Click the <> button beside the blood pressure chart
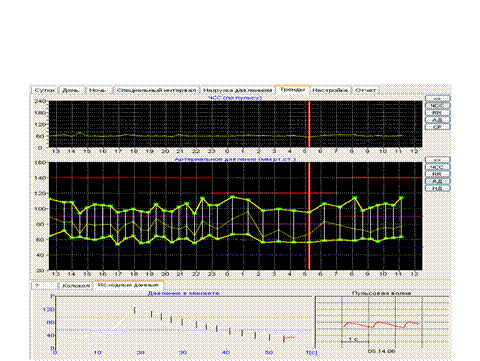This screenshot has width=480, height=361. click(437, 160)
